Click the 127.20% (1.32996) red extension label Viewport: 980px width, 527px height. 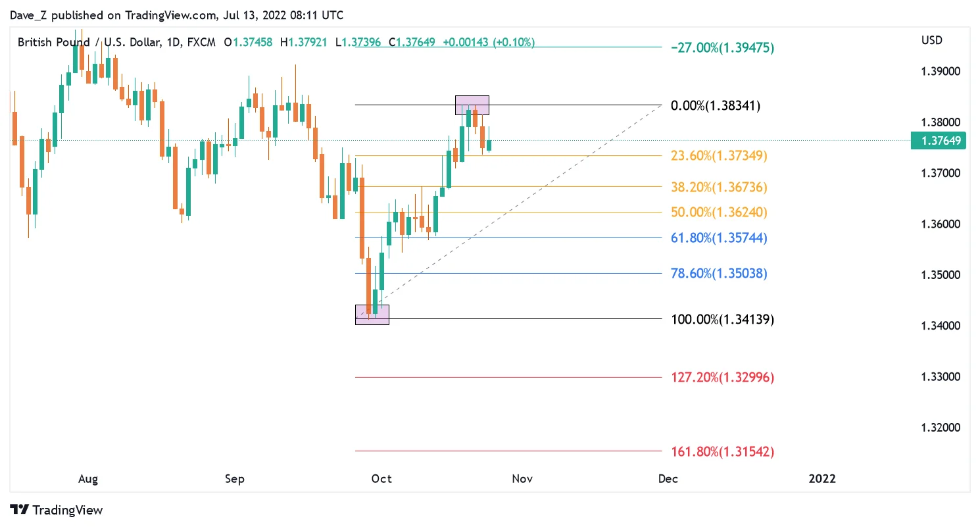722,378
